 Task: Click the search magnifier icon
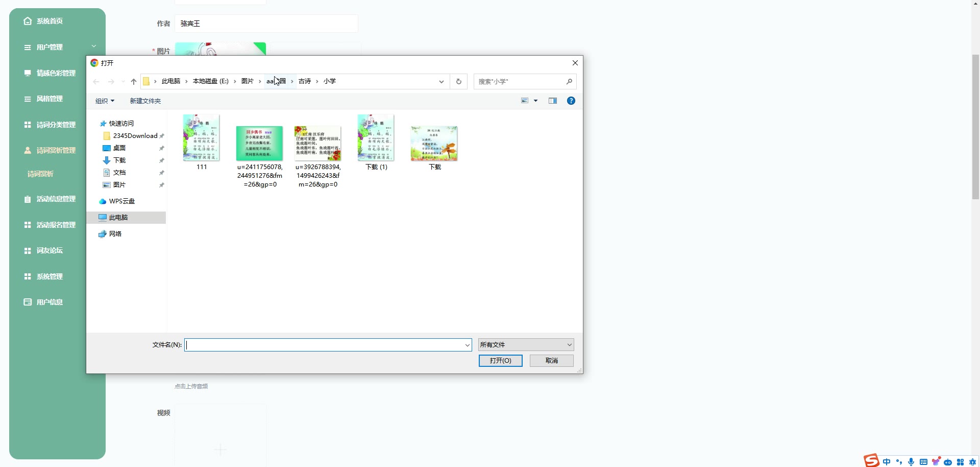[x=569, y=82]
